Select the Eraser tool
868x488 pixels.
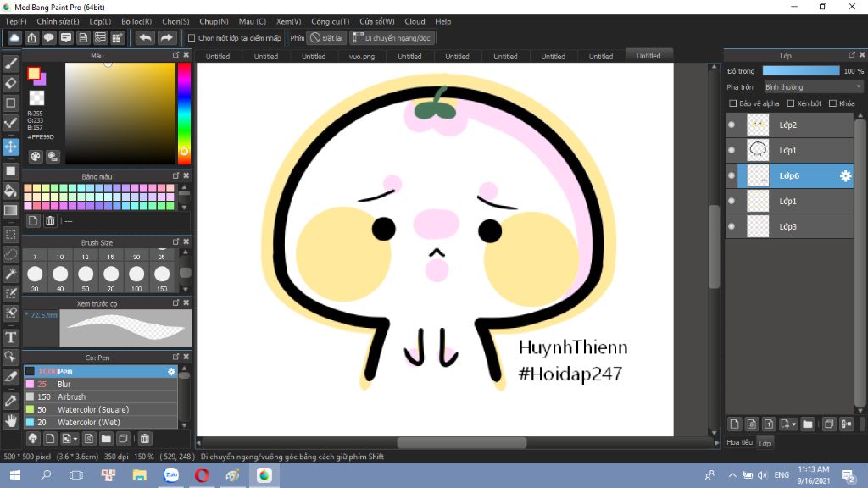10,83
